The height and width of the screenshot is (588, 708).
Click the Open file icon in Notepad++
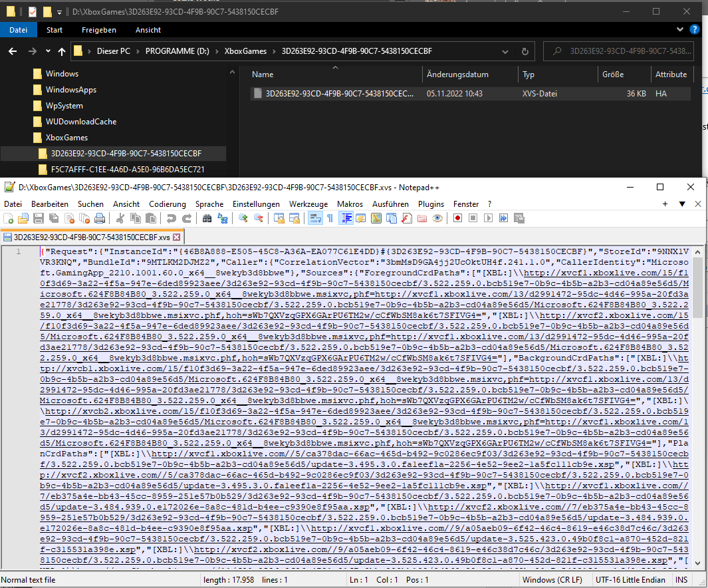tap(23, 219)
